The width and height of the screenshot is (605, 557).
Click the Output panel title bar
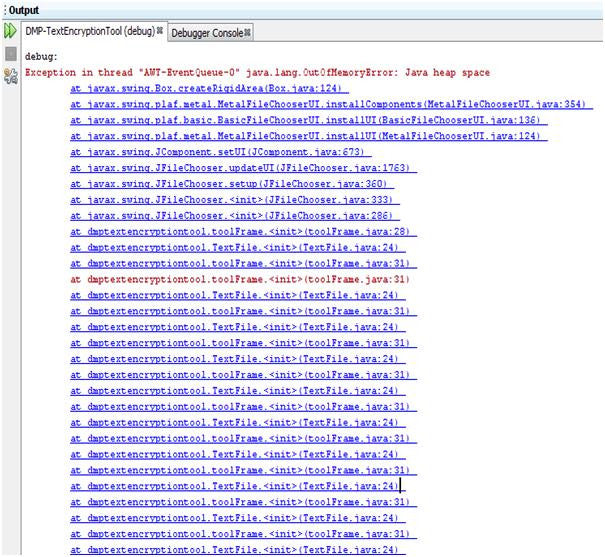tap(300, 9)
